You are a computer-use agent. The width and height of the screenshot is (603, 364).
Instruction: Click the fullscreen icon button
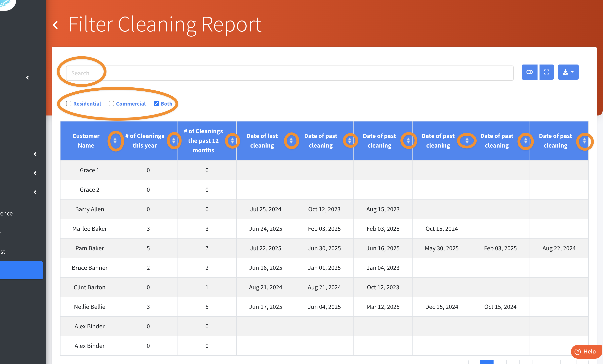(x=546, y=72)
